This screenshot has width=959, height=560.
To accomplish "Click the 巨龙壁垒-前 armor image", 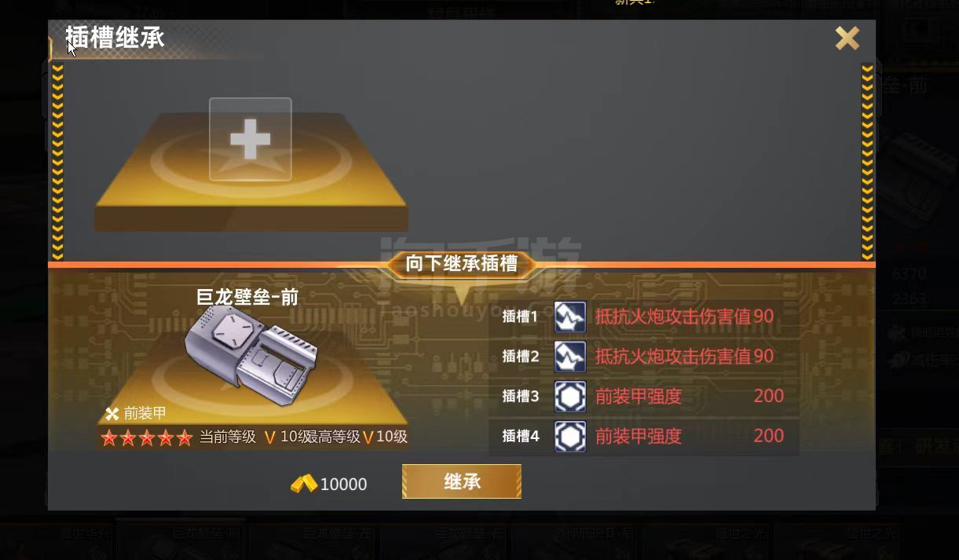I will click(x=251, y=355).
